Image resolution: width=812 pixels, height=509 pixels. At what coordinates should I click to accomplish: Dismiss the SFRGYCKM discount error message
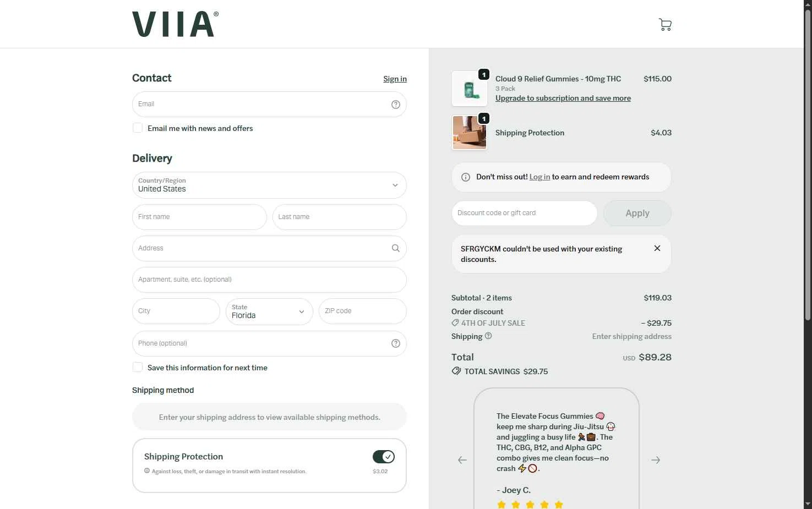[x=657, y=248]
